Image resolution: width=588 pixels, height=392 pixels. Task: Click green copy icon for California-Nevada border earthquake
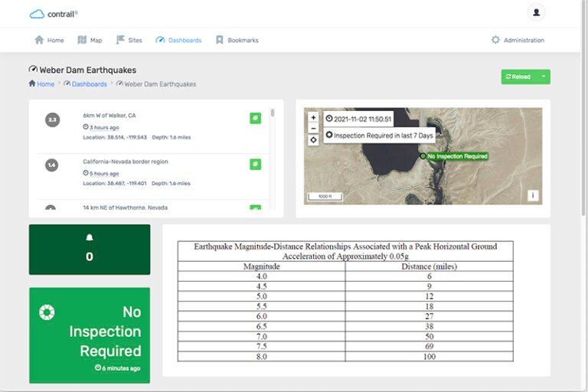(x=255, y=164)
